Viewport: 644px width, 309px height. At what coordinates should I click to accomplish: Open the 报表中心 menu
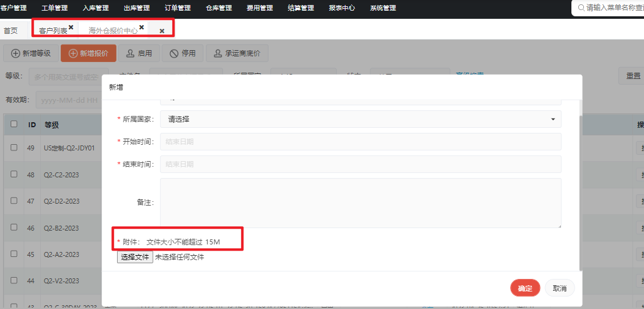click(x=342, y=8)
